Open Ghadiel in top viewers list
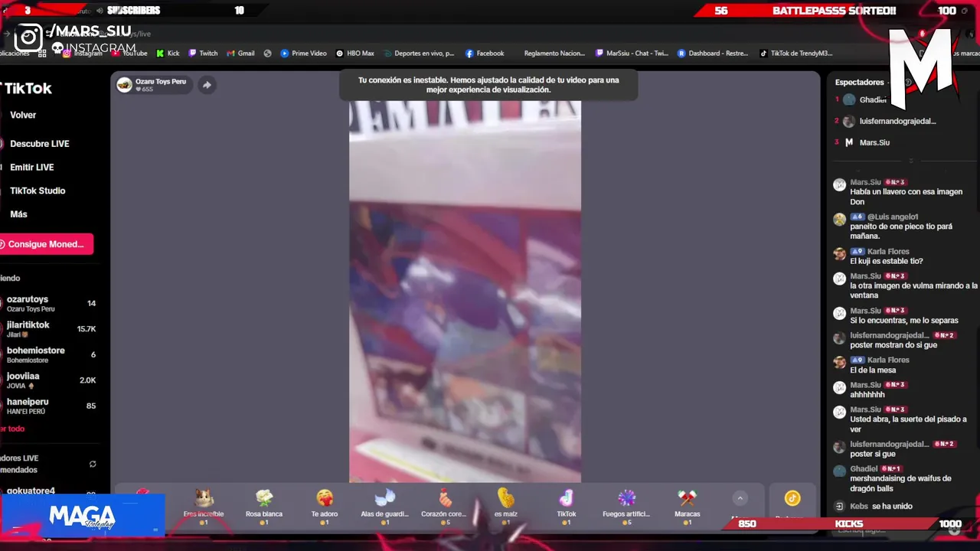The image size is (980, 551). point(872,99)
